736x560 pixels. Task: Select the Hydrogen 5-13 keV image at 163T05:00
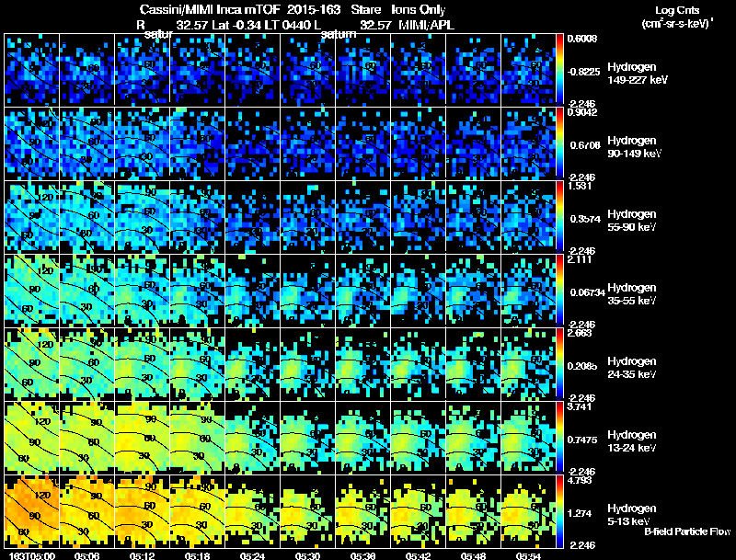pyautogui.click(x=32, y=511)
